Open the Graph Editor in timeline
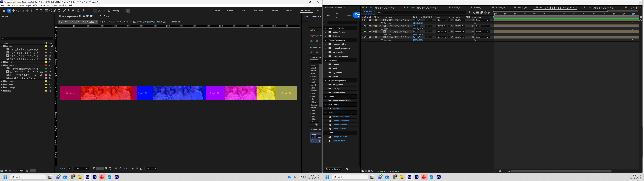Screen dimensions: 644x181 click(490, 13)
